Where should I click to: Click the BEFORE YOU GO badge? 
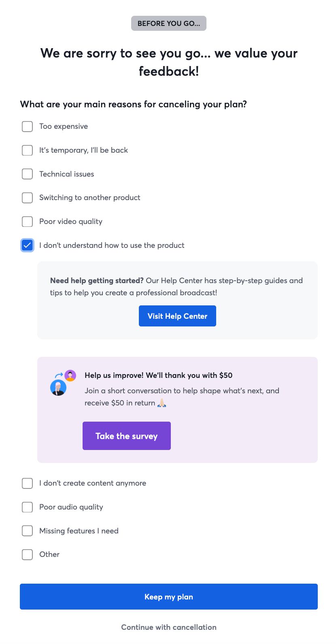pos(169,23)
